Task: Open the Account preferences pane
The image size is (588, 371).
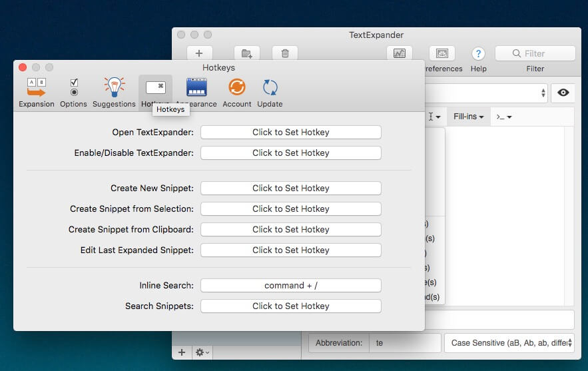Action: pos(236,93)
